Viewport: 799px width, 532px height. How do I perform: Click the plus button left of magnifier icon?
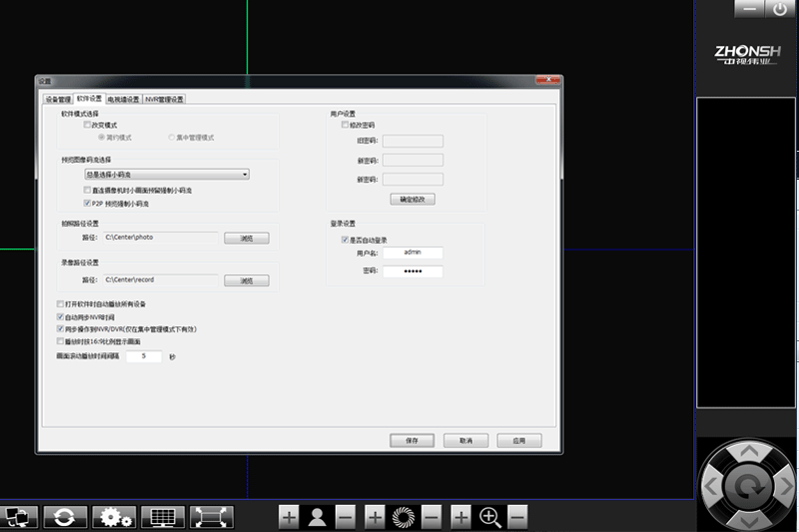pyautogui.click(x=460, y=517)
